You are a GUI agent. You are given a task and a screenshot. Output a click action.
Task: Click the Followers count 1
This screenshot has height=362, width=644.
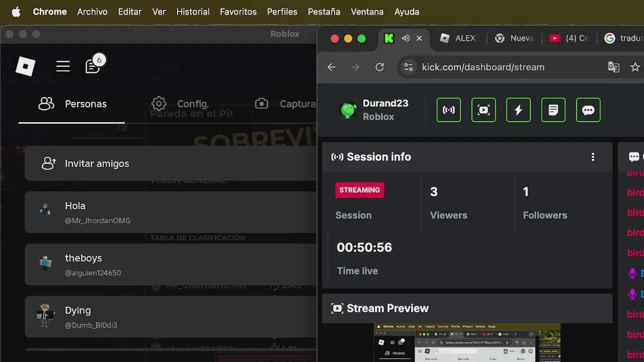526,192
